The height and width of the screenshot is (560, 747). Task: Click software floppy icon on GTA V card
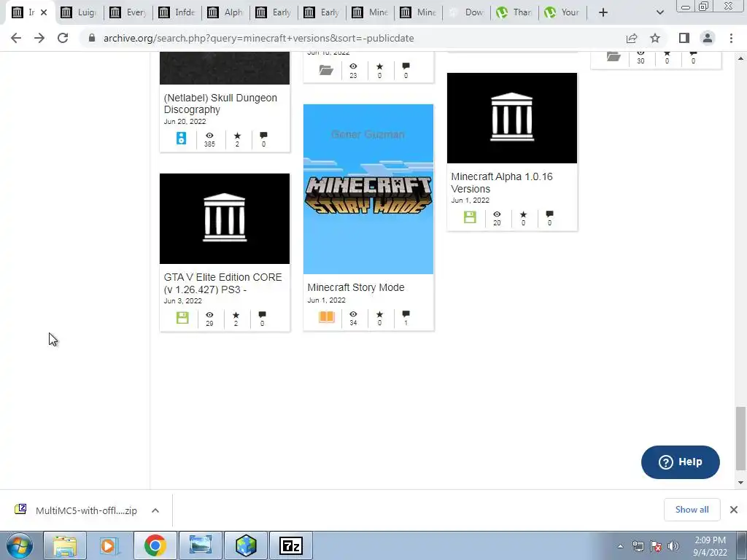182,318
